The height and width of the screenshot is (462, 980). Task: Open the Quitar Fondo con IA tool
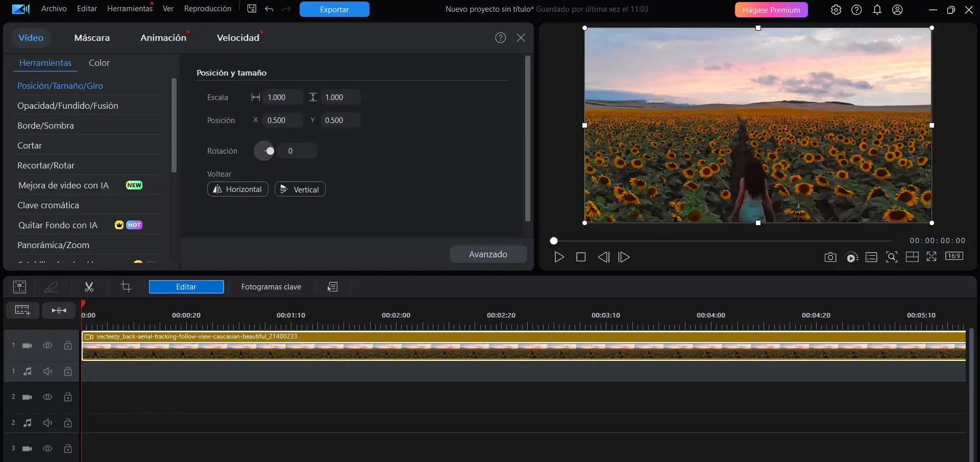[58, 225]
